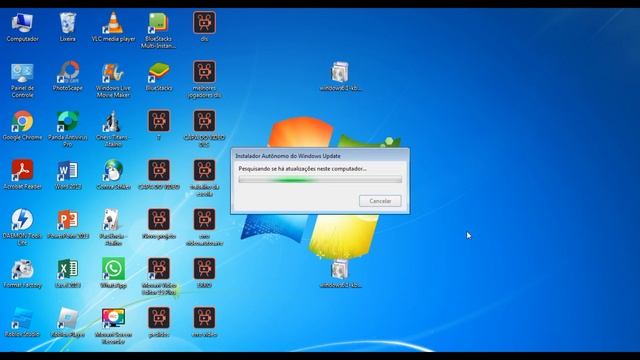
Task: Launch PhotoScape from the desktop
Action: point(68,76)
